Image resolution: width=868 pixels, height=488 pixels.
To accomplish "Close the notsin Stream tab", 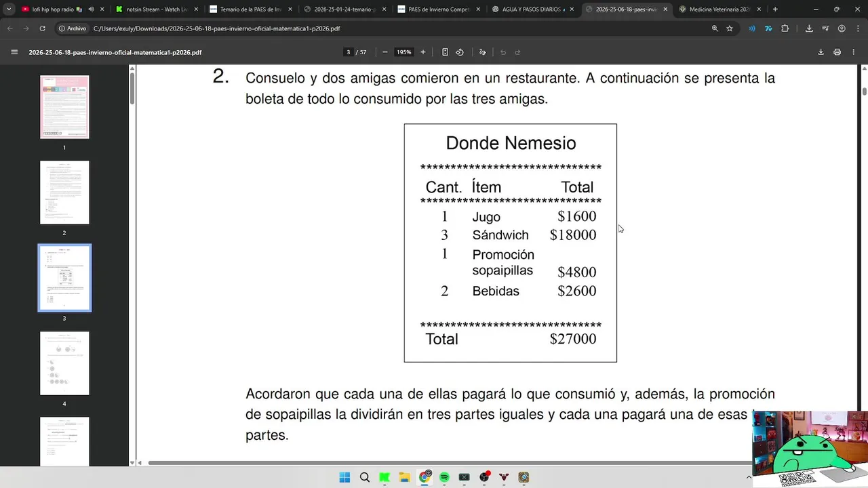I will pos(195,9).
